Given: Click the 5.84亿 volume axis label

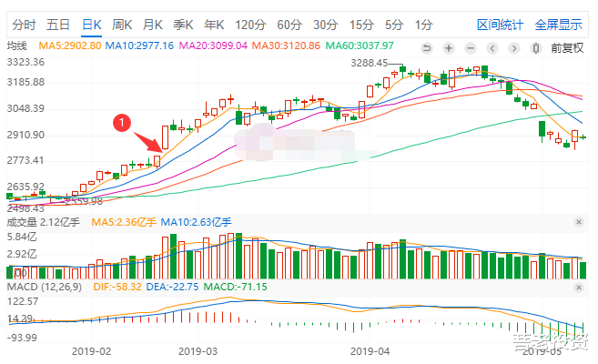Looking at the screenshot, I should coord(22,237).
